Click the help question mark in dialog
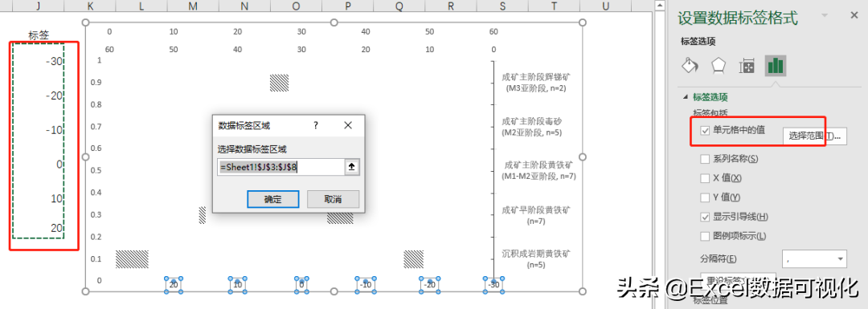 316,125
